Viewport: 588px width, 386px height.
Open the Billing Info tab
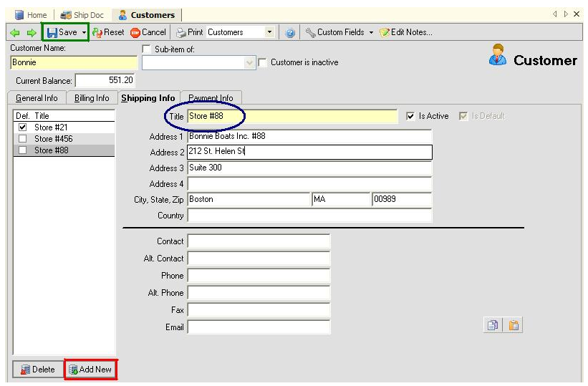(x=92, y=98)
